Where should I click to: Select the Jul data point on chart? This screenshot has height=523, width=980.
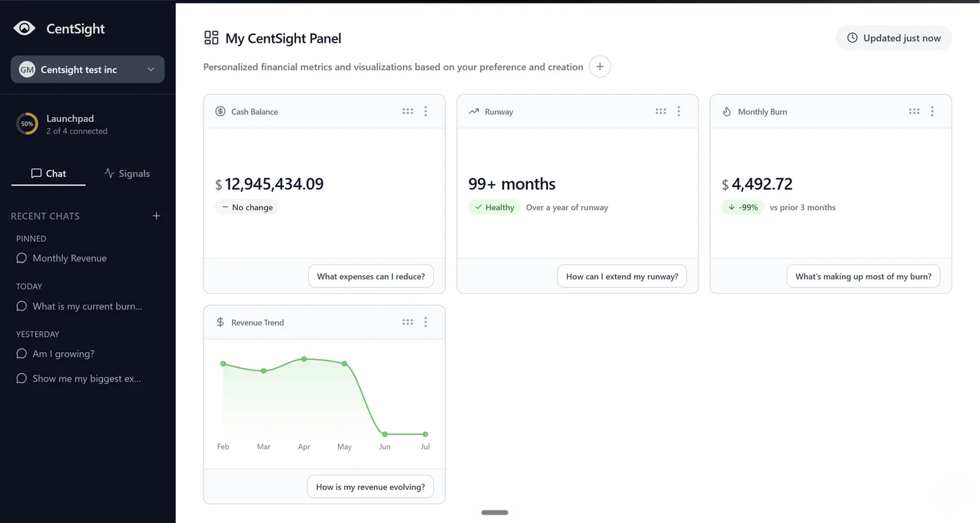[x=426, y=434]
